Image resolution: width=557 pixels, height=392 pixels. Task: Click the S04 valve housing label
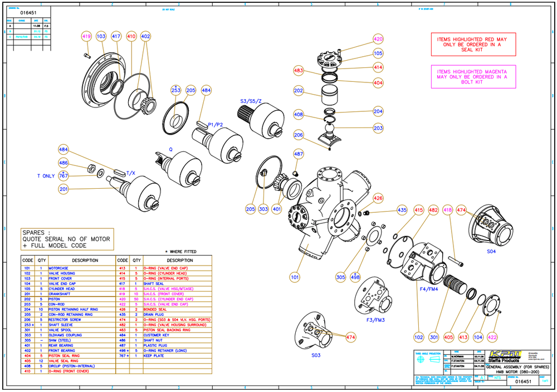tap(491, 251)
